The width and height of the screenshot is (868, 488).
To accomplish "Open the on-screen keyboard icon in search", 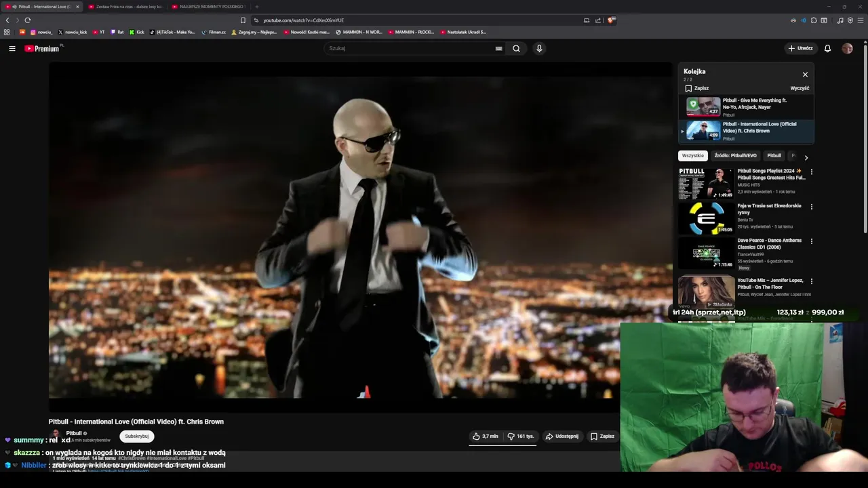I will coord(498,48).
